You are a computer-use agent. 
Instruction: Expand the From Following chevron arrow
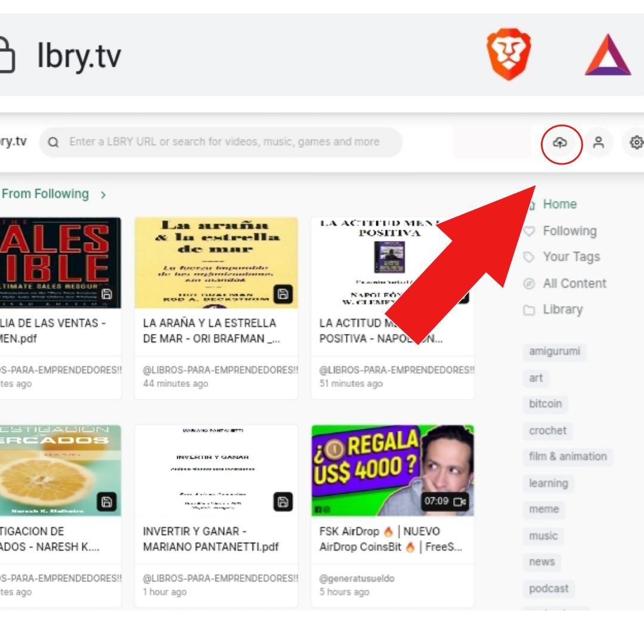click(103, 194)
